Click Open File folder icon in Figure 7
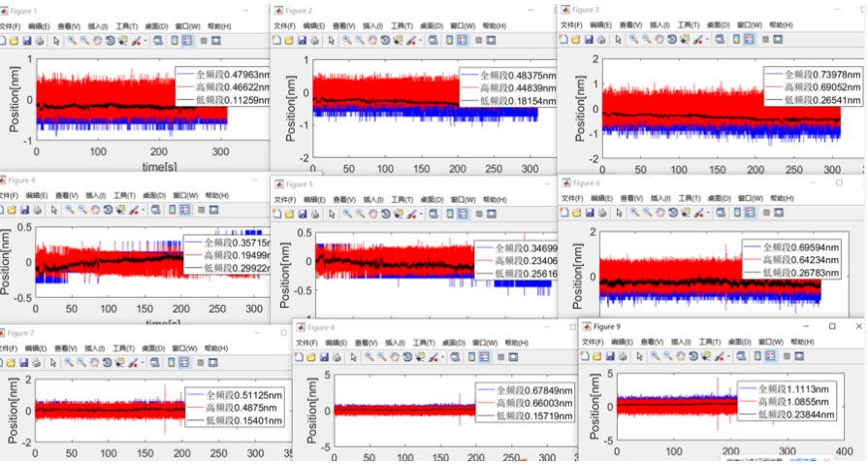 (14, 361)
